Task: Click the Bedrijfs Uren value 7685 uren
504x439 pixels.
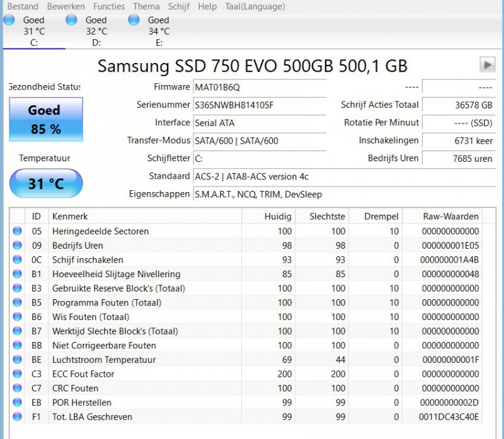Action: pos(459,159)
